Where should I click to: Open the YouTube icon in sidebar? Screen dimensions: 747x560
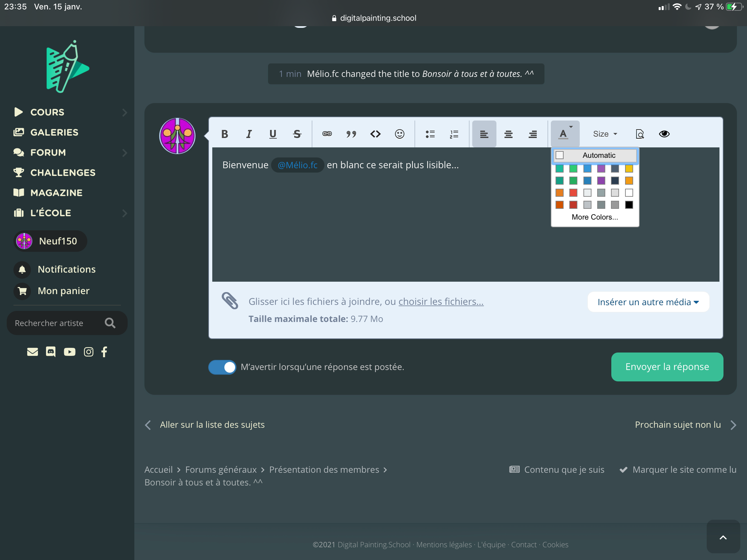(x=70, y=352)
